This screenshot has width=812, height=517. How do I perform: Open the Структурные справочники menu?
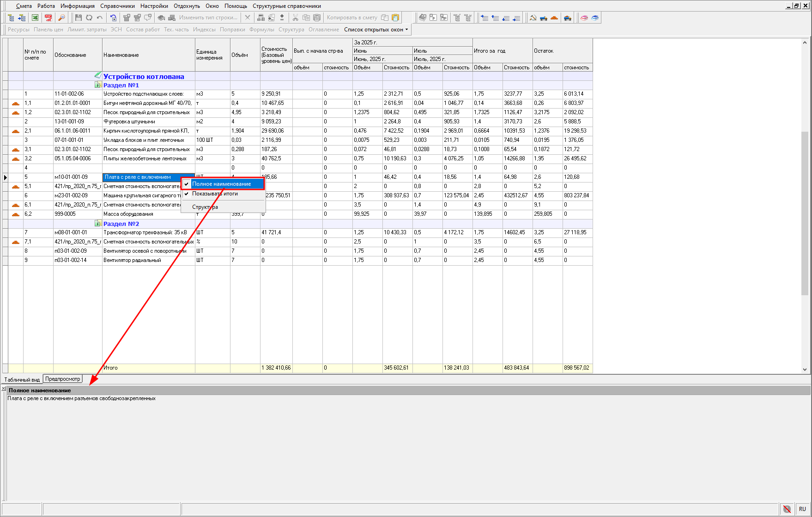pyautogui.click(x=287, y=6)
